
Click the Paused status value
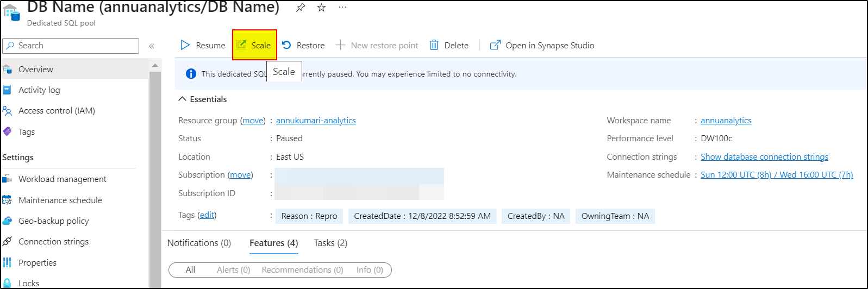(289, 139)
